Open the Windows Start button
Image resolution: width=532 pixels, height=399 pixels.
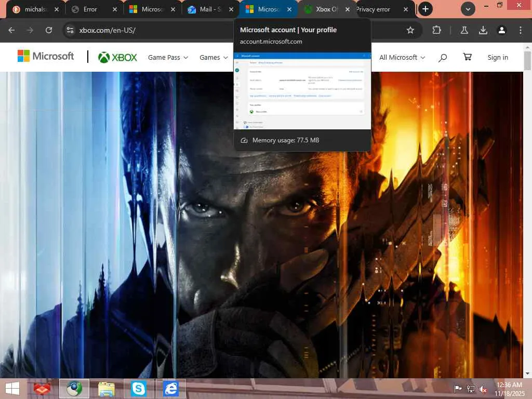pos(12,389)
